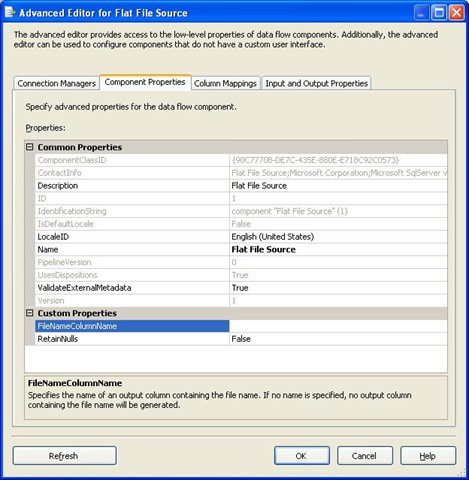Click the Version value 1
The image size is (469, 480).
point(234,301)
